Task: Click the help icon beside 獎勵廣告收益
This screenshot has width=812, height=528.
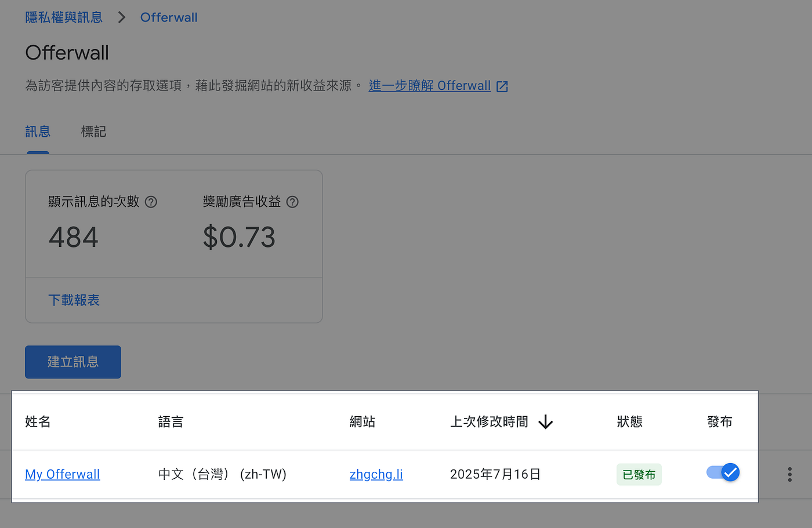Action: pos(292,202)
